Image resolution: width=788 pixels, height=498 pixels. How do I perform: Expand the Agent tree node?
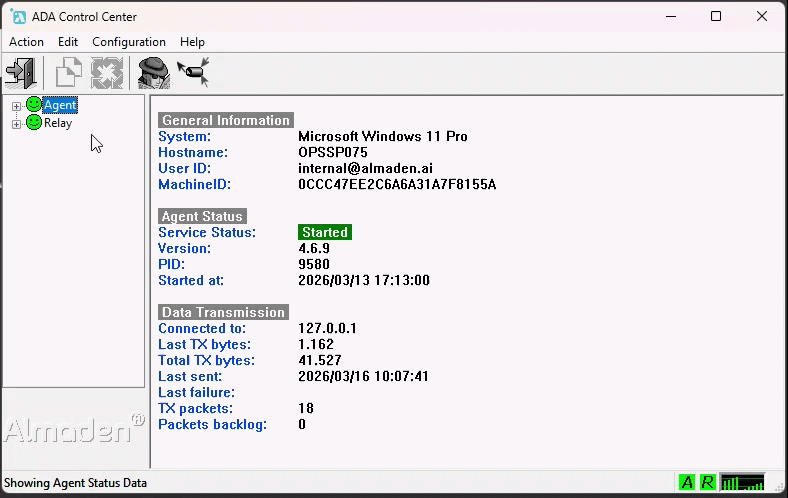[16, 106]
